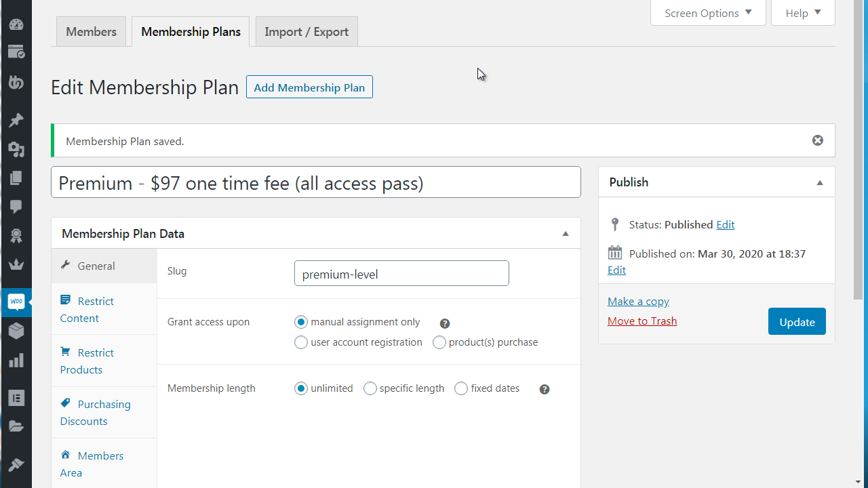868x488 pixels.
Task: Open the Analytics bar chart icon
Action: click(x=16, y=361)
